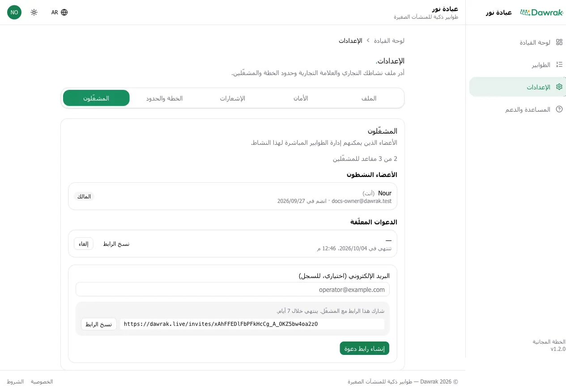Image resolution: width=566 pixels, height=392 pixels.
Task: Click the dashboard grid icon in sidebar
Action: (559, 42)
